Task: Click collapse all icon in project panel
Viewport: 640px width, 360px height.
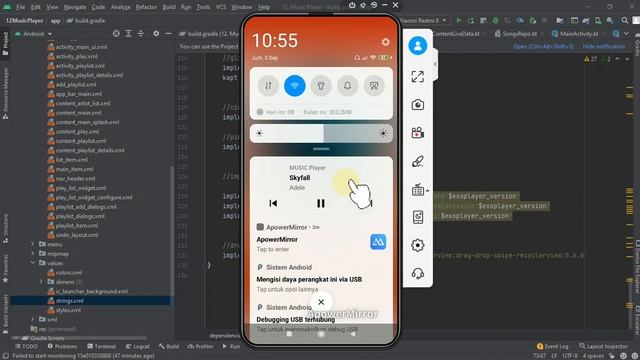Action: [x=141, y=33]
